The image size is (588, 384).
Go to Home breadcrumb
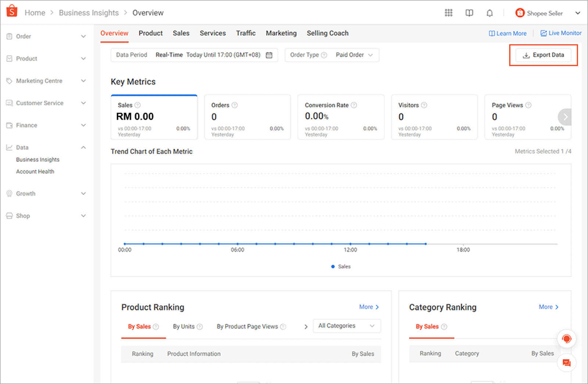coord(35,13)
